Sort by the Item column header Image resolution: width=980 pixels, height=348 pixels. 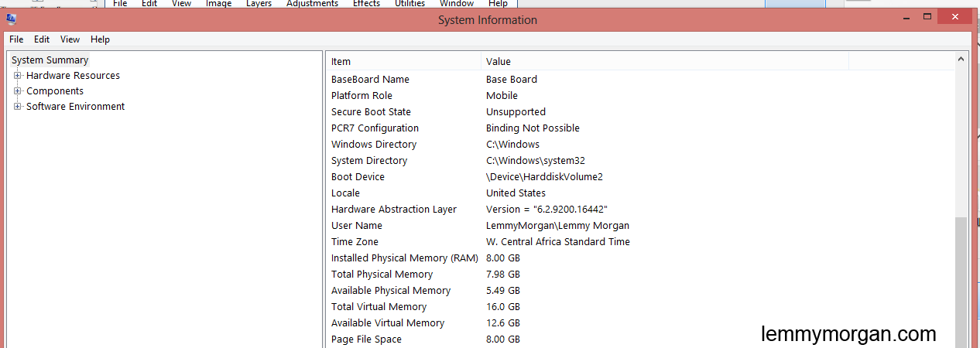coord(403,61)
